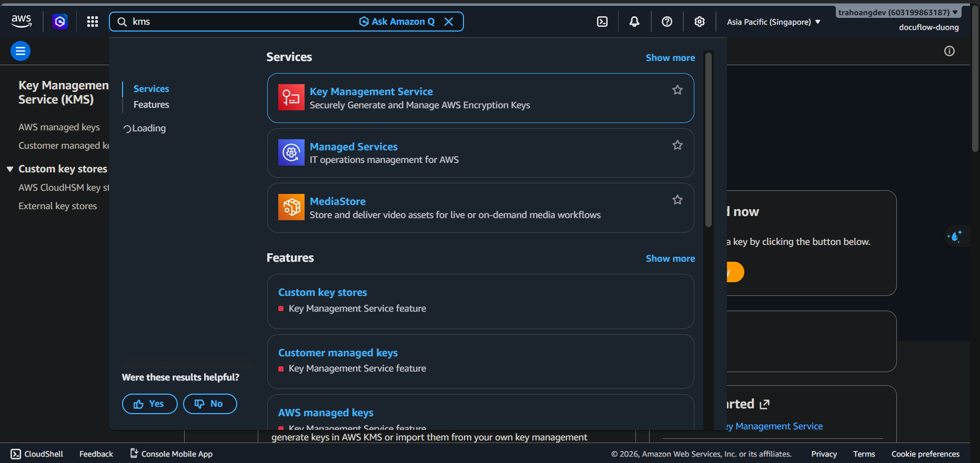980x463 pixels.
Task: Open the Terms footer link
Action: point(864,454)
